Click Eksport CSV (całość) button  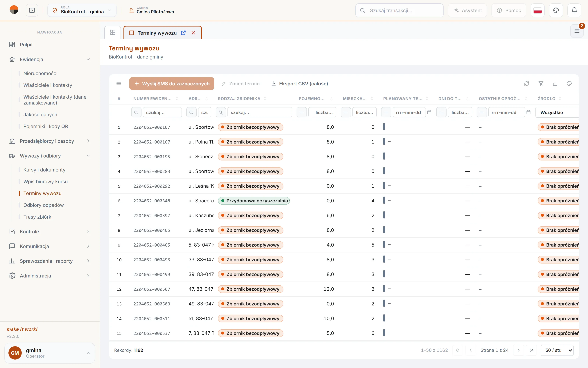pyautogui.click(x=300, y=84)
